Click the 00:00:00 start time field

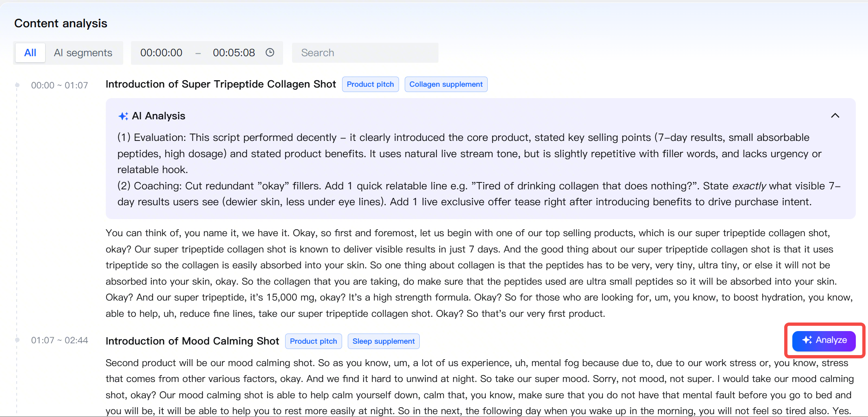point(161,53)
